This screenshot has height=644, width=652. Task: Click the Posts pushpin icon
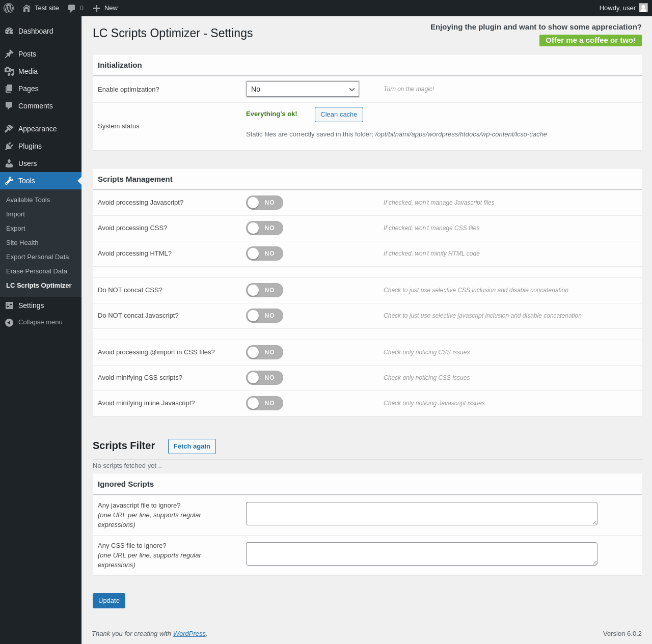pos(9,54)
